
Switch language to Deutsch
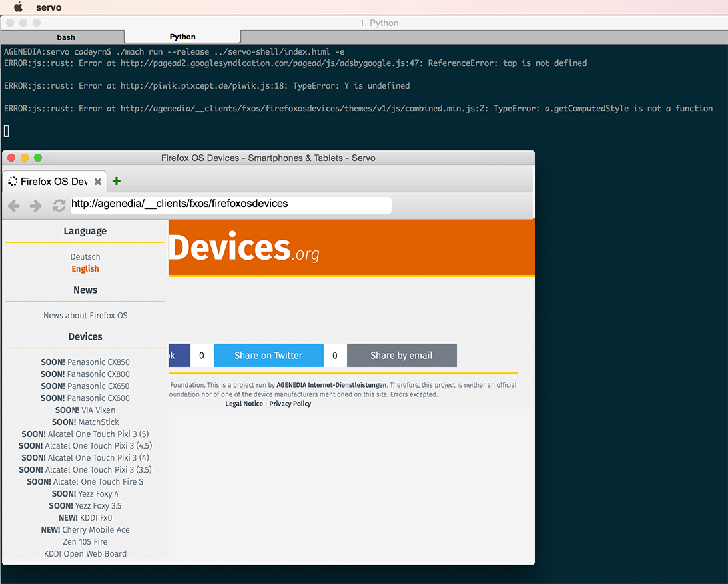coord(85,257)
